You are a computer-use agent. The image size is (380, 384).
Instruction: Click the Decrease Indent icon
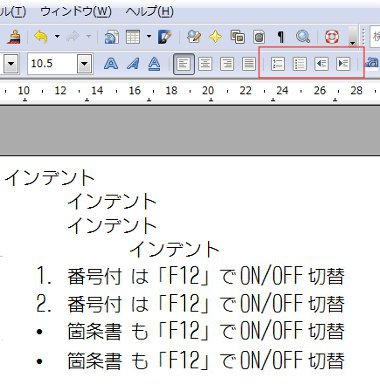click(321, 64)
